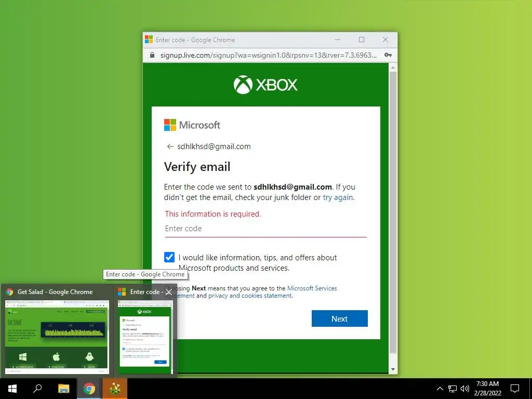Open File Explorer from the taskbar
The height and width of the screenshot is (399, 532).
pyautogui.click(x=63, y=389)
